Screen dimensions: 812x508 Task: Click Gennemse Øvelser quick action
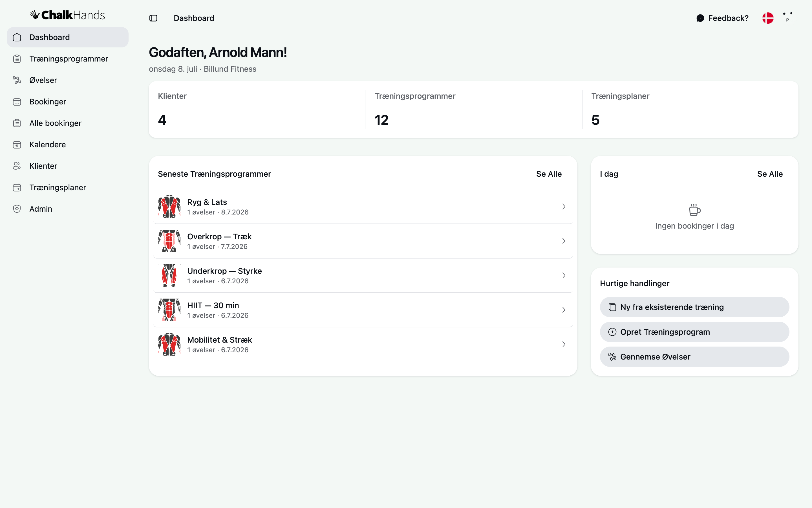694,357
